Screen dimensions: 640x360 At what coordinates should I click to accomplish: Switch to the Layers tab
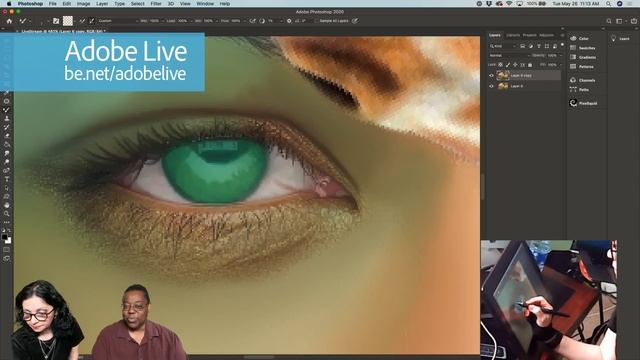(495, 35)
